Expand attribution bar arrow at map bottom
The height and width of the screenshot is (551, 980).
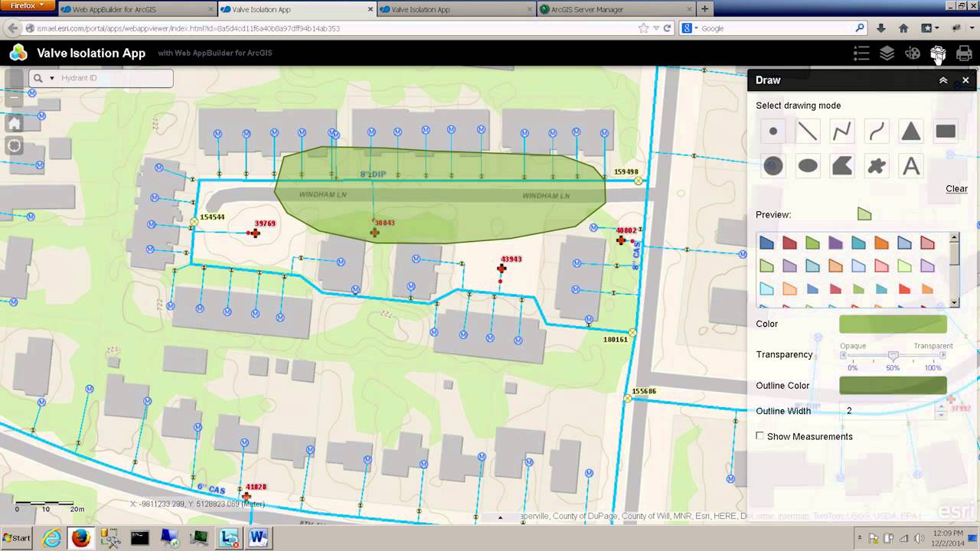[x=500, y=517]
